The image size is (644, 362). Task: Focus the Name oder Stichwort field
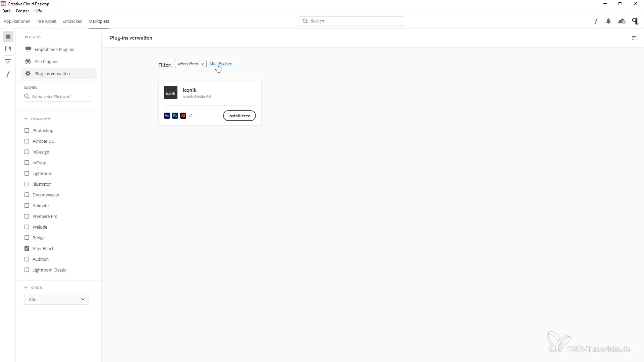click(x=58, y=97)
